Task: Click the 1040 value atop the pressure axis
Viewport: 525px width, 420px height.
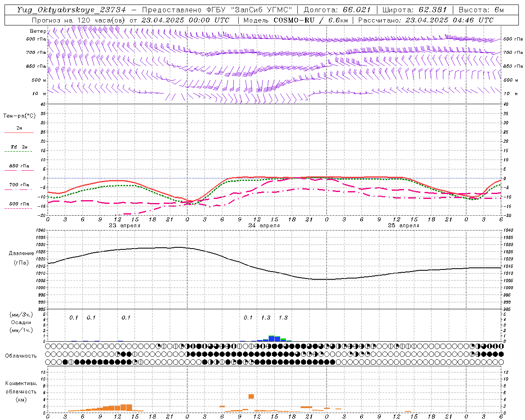Action: tap(41, 230)
